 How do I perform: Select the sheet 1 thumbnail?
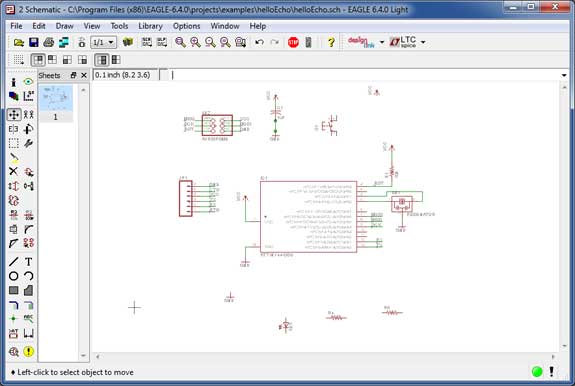point(56,103)
